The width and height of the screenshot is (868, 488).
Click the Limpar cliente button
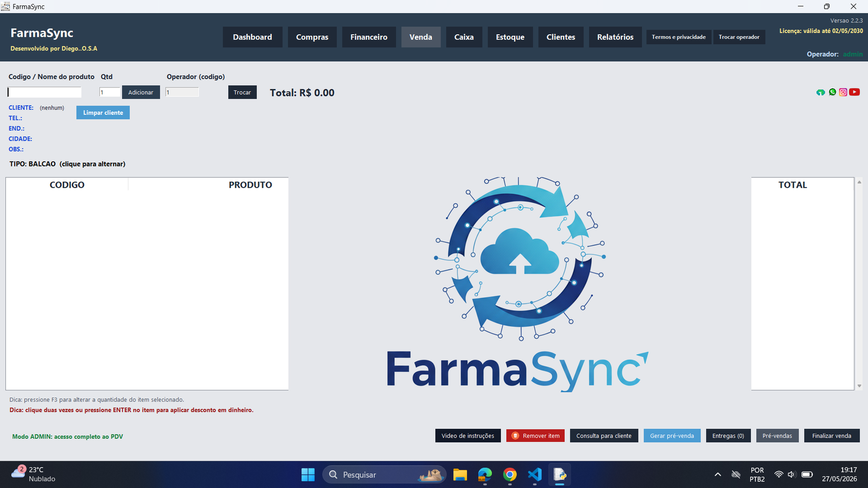click(103, 112)
